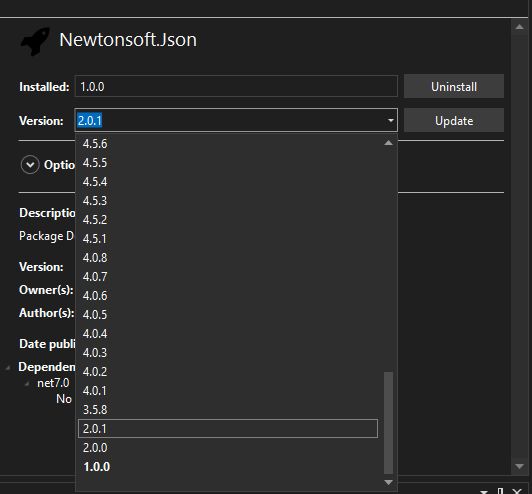Screen dimensions: 532x494
Task: Choose version 4.0.3 in dropdown
Action: [x=228, y=353]
